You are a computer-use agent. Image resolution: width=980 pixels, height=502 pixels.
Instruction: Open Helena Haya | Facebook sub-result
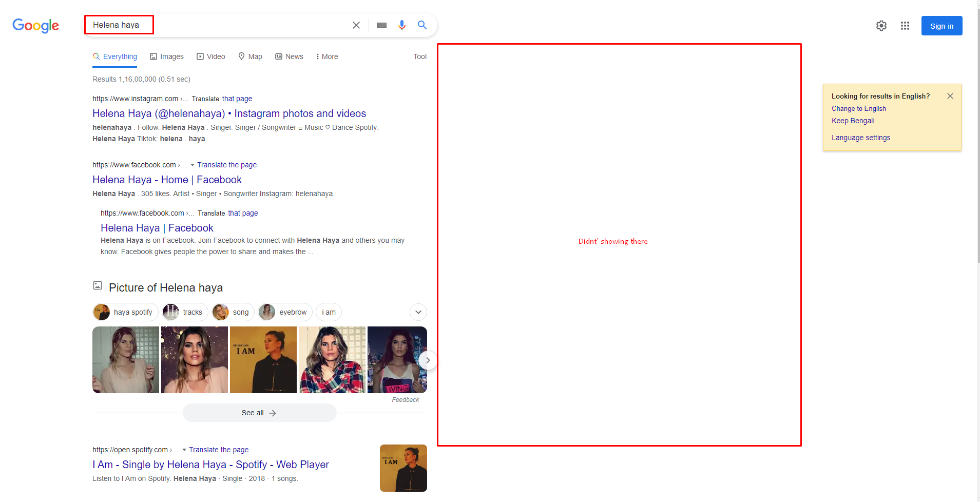tap(157, 228)
